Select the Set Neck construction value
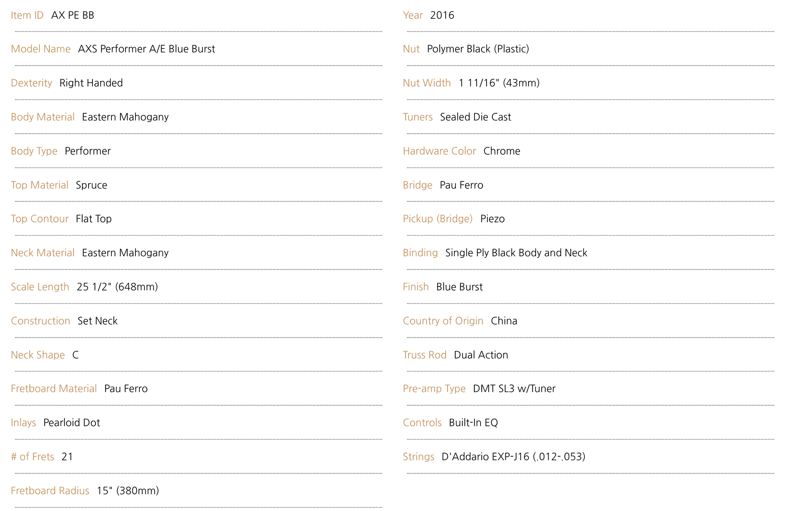 [98, 321]
